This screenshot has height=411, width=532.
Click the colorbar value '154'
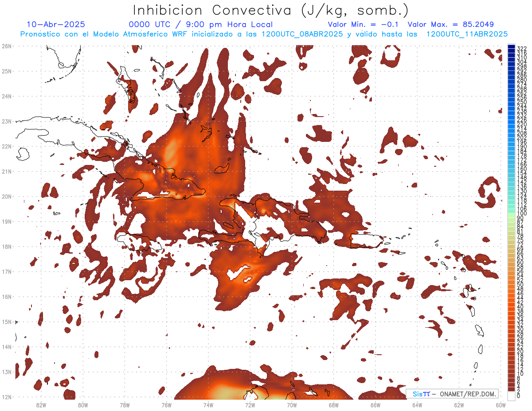522,173
